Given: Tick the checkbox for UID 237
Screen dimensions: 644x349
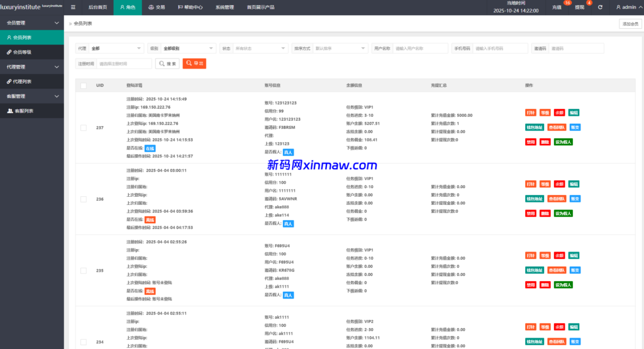Looking at the screenshot, I should [84, 128].
